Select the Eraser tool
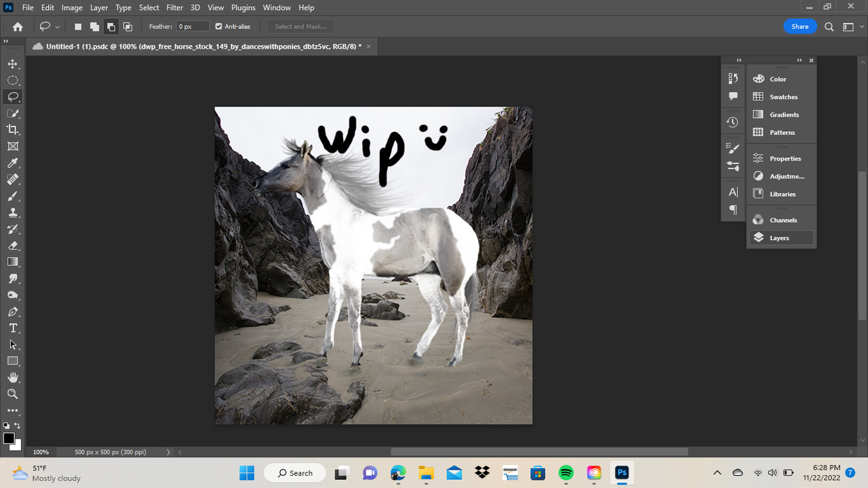This screenshot has width=868, height=488. click(13, 245)
